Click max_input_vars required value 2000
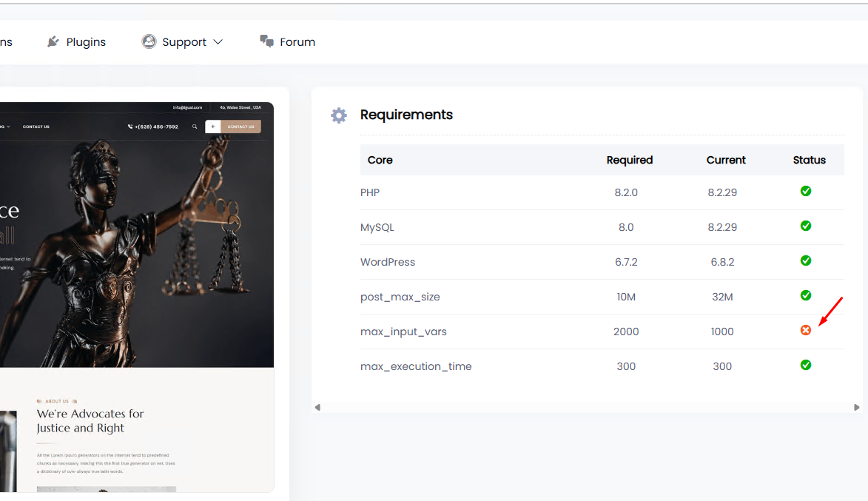This screenshot has width=868, height=501. click(626, 332)
